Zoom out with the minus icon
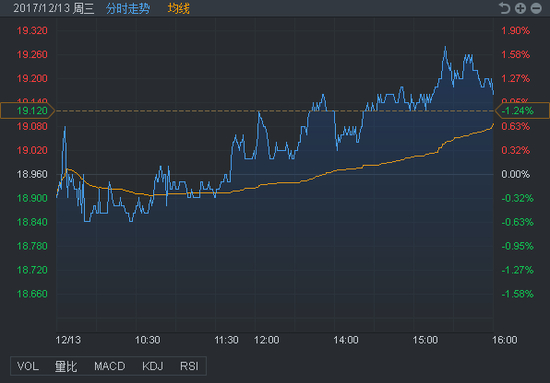This screenshot has height=383, width=550. click(x=536, y=8)
